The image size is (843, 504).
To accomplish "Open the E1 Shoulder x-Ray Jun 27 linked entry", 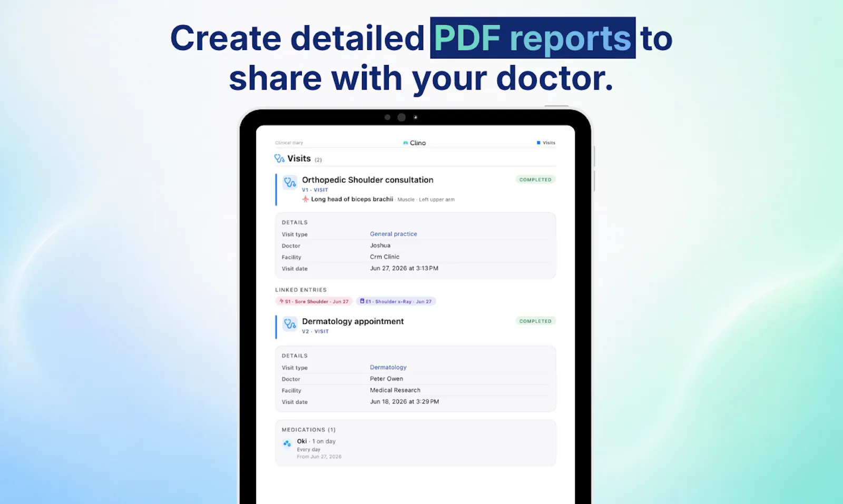I will [396, 301].
